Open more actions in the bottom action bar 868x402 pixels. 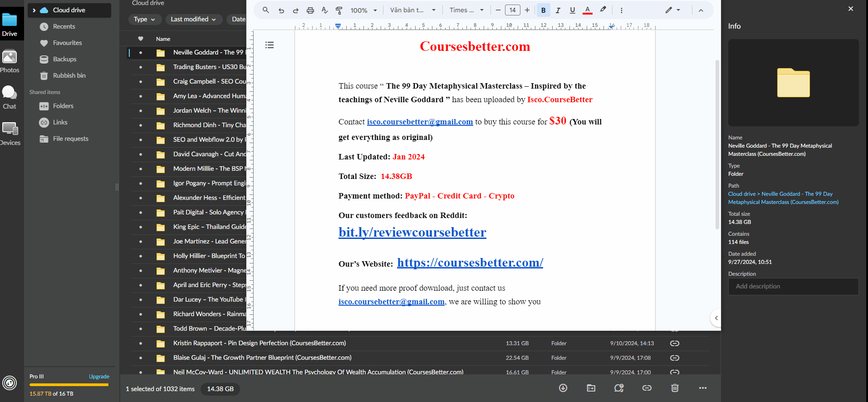click(703, 388)
